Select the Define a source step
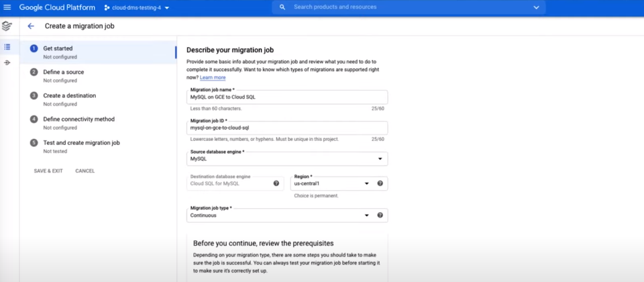The width and height of the screenshot is (644, 282). pos(98,76)
